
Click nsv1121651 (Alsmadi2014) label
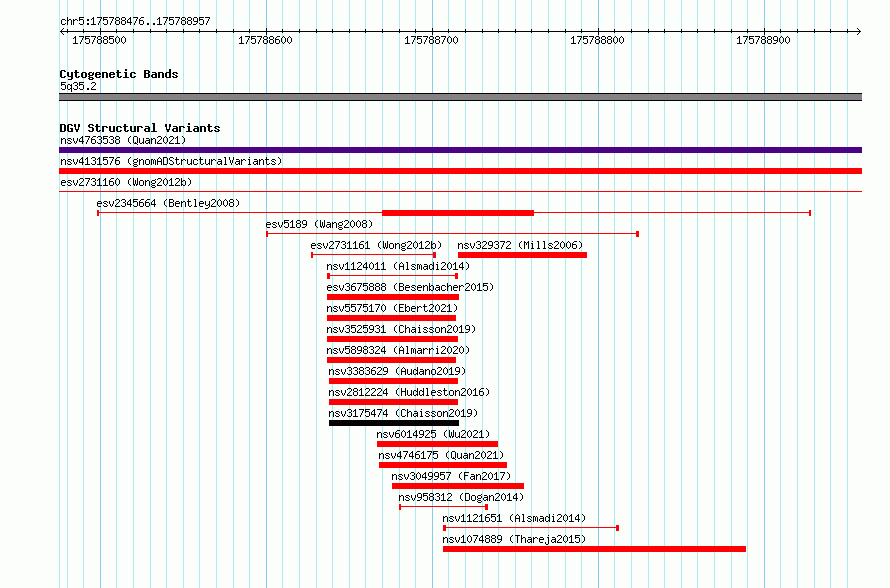click(514, 518)
